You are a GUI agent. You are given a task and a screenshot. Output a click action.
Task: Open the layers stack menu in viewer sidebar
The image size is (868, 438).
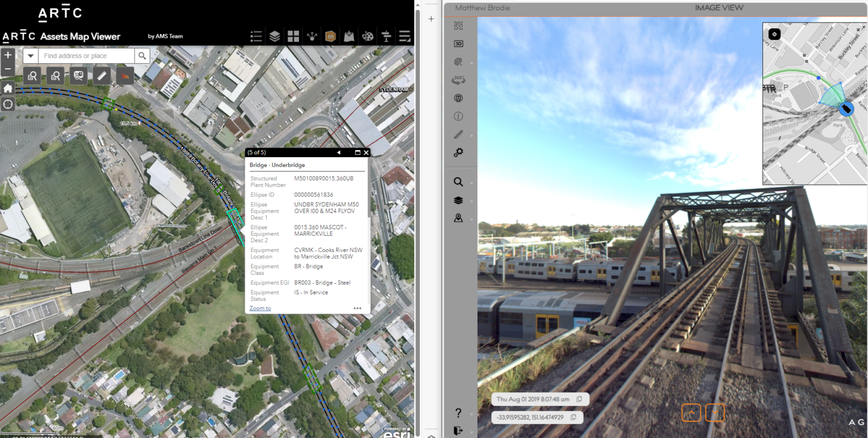(458, 200)
